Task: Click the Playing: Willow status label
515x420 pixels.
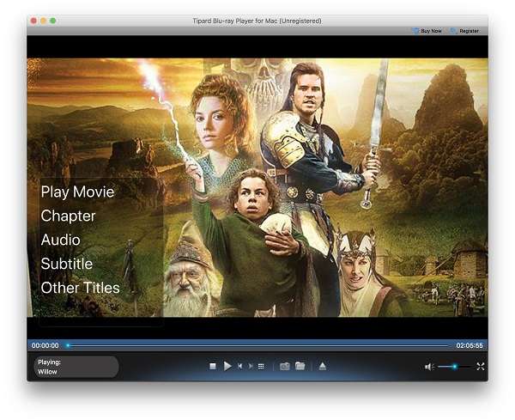Action: click(x=76, y=367)
